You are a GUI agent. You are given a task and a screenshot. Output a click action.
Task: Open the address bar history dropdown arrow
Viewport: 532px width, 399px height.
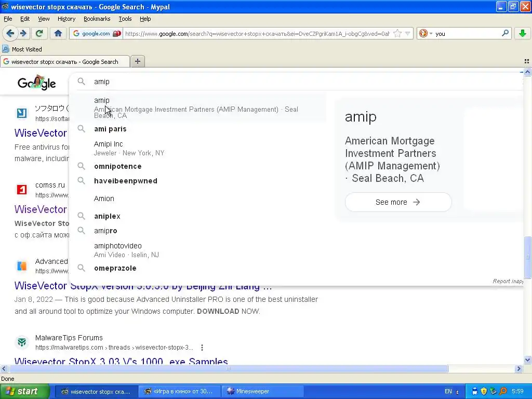click(408, 33)
